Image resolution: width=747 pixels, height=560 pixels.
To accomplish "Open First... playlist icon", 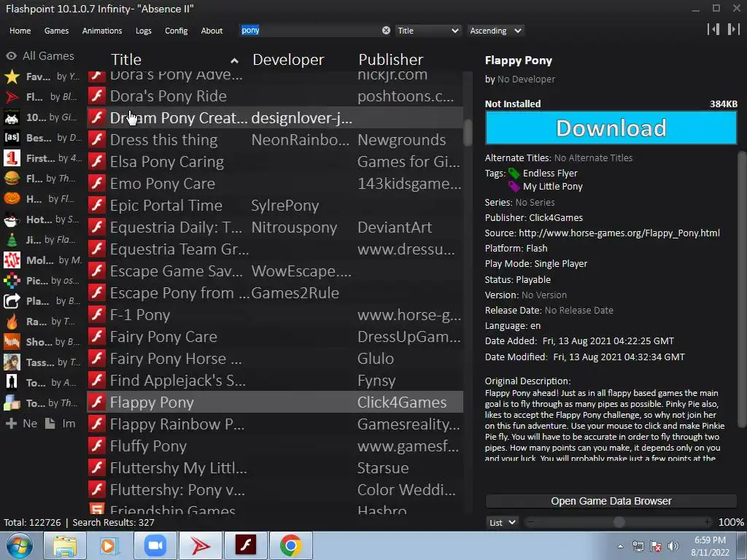I will 12,158.
